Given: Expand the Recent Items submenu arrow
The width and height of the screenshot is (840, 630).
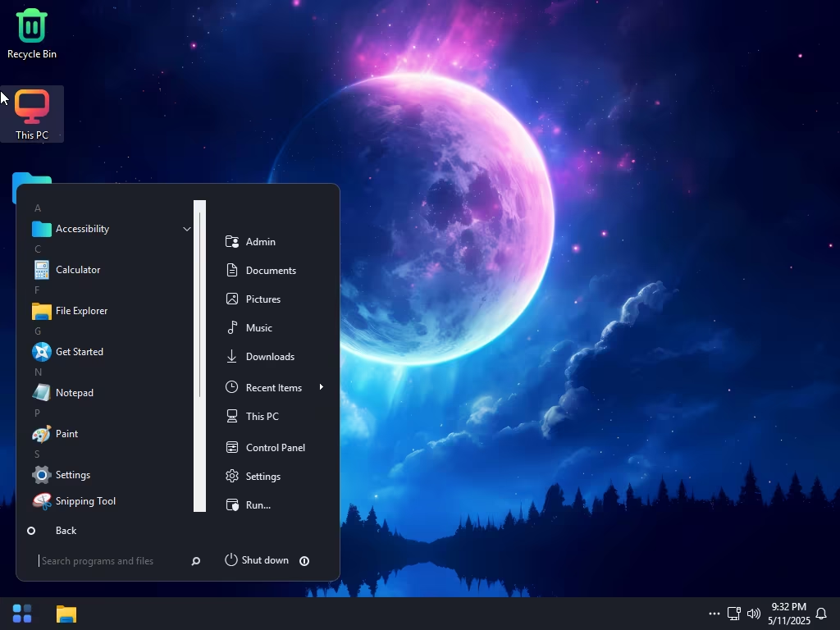Looking at the screenshot, I should click(x=321, y=387).
